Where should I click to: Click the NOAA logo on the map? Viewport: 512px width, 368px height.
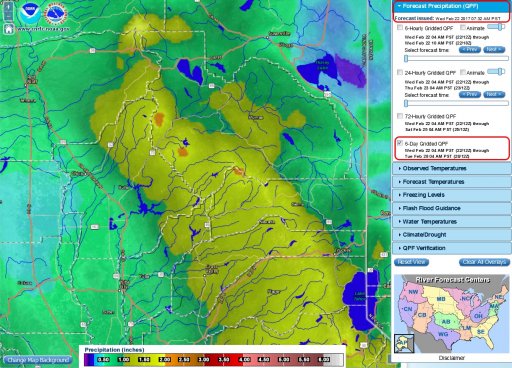point(30,13)
